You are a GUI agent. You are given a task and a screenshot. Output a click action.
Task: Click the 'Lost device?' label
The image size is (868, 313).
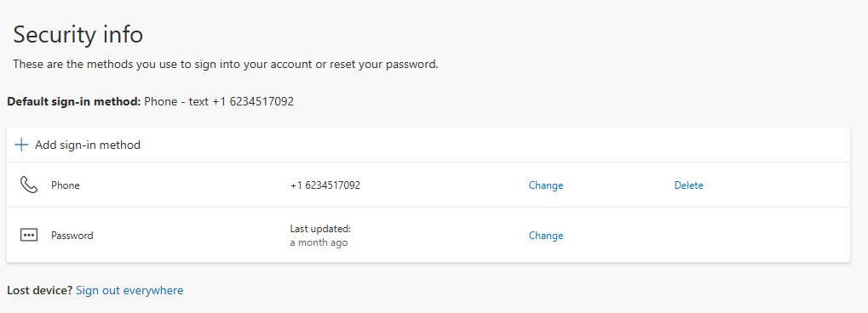point(40,290)
